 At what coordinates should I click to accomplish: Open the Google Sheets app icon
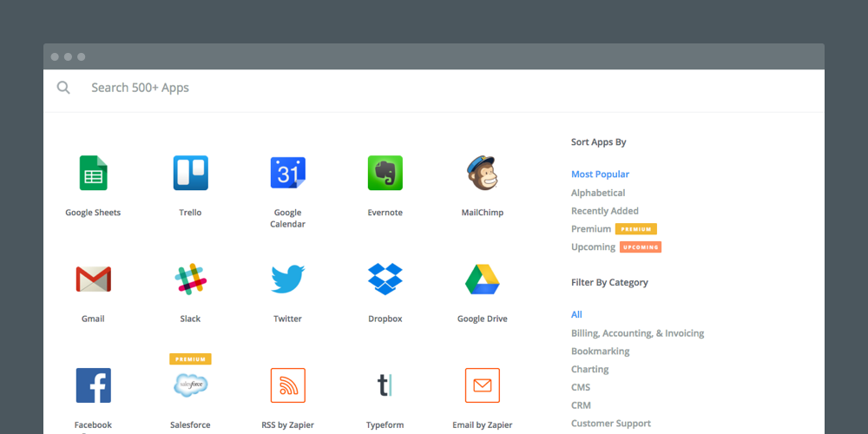click(94, 173)
